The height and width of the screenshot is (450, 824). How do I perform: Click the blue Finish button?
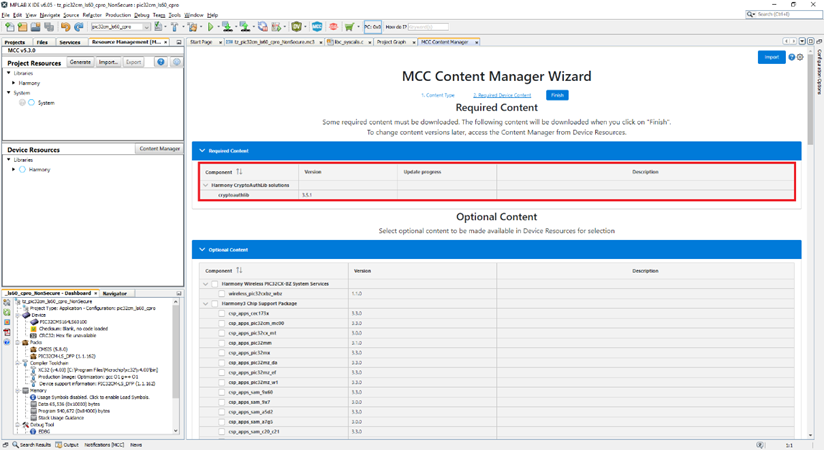(557, 95)
